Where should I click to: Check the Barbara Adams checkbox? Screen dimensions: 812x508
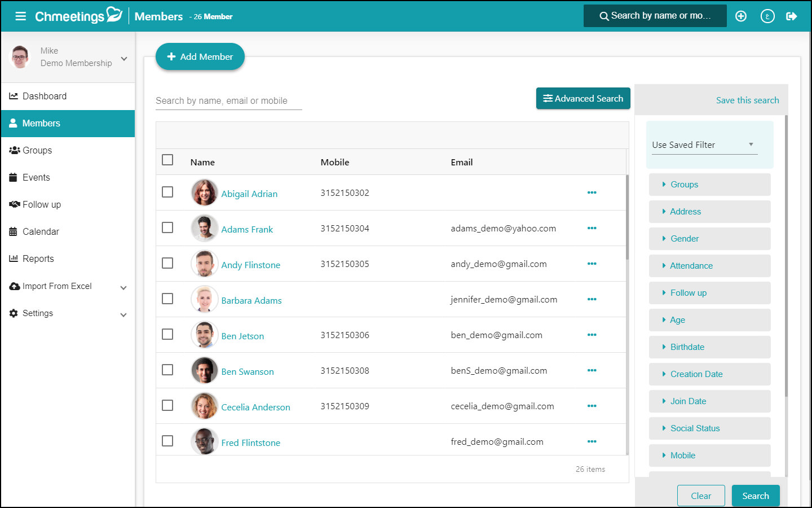tap(167, 299)
